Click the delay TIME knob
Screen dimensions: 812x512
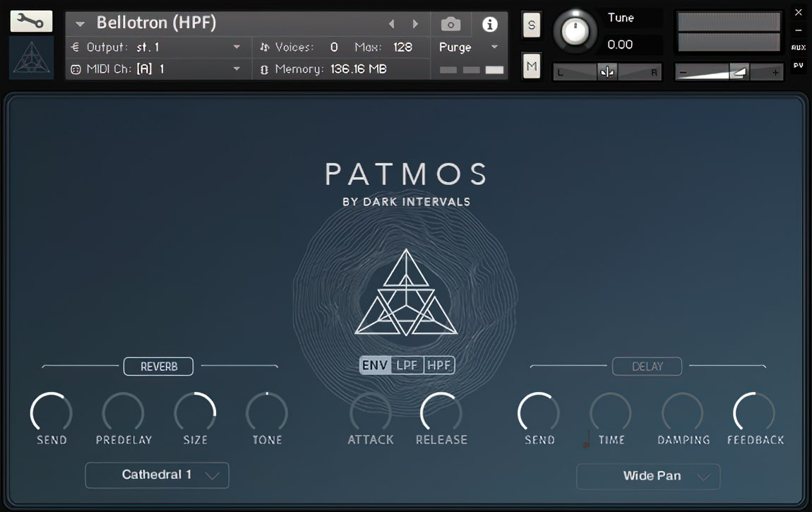click(611, 412)
